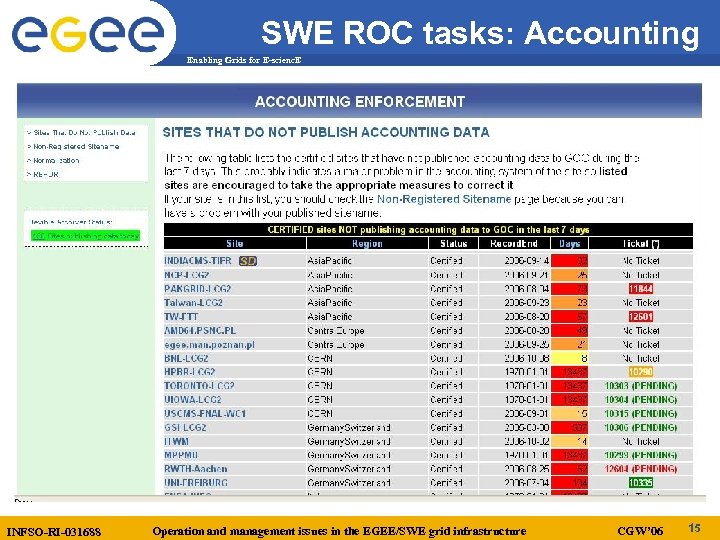Click the ACCOUNTING ENFORCEMENT banner heading
The height and width of the screenshot is (540, 720).
click(360, 101)
